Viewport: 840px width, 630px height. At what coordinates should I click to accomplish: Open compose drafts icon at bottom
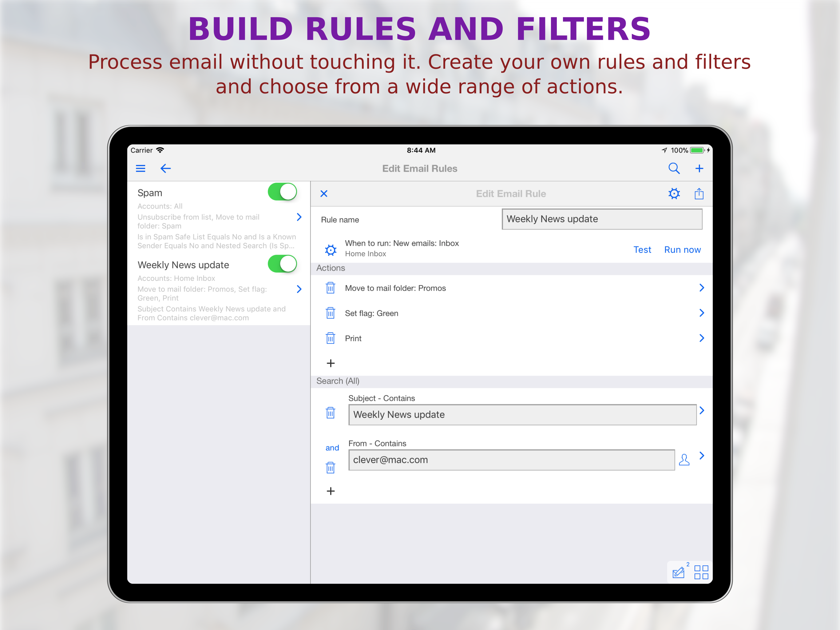click(678, 572)
